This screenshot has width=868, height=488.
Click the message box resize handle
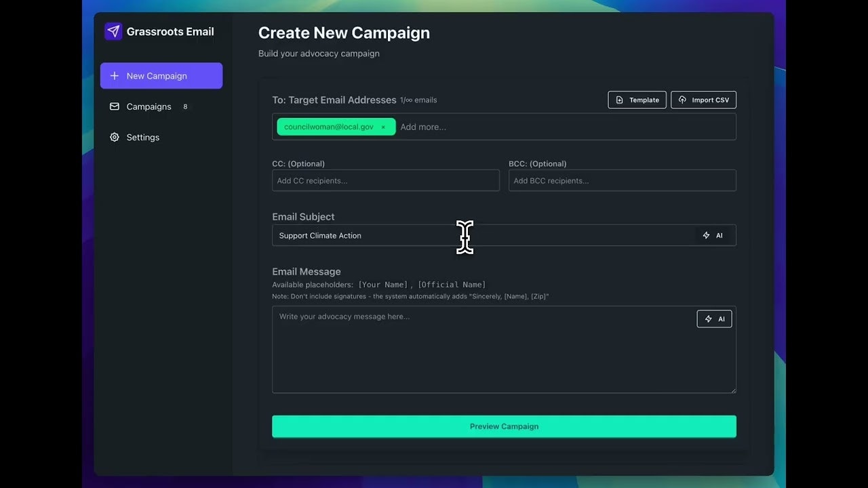coord(732,390)
